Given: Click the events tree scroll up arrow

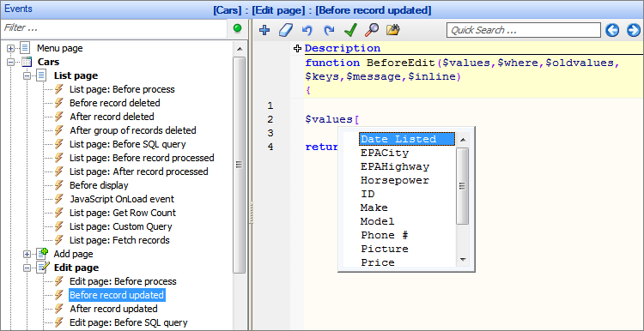Looking at the screenshot, I should click(239, 49).
